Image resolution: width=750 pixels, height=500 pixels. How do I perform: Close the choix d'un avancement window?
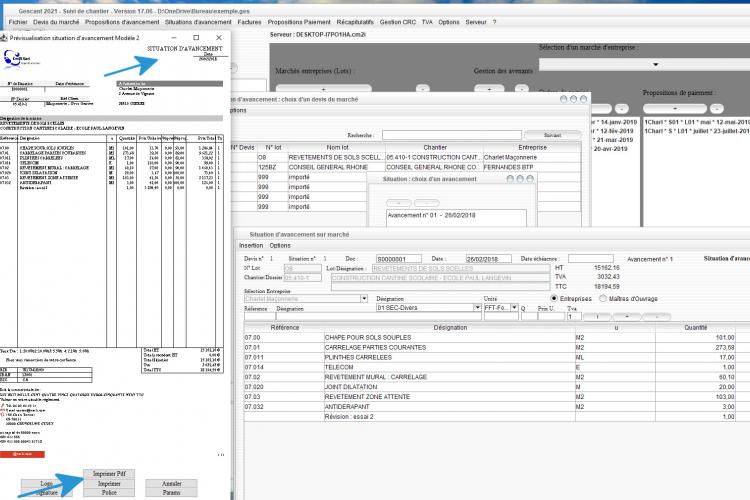pyautogui.click(x=529, y=178)
